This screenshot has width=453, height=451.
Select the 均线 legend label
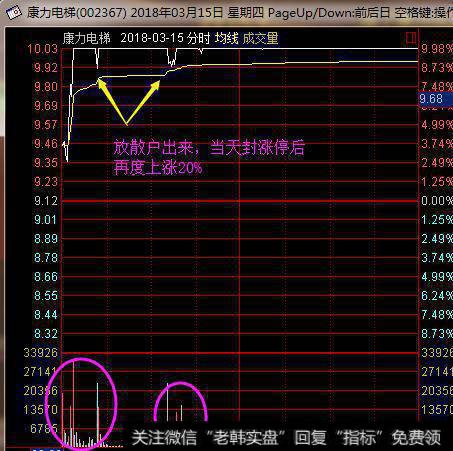[227, 38]
